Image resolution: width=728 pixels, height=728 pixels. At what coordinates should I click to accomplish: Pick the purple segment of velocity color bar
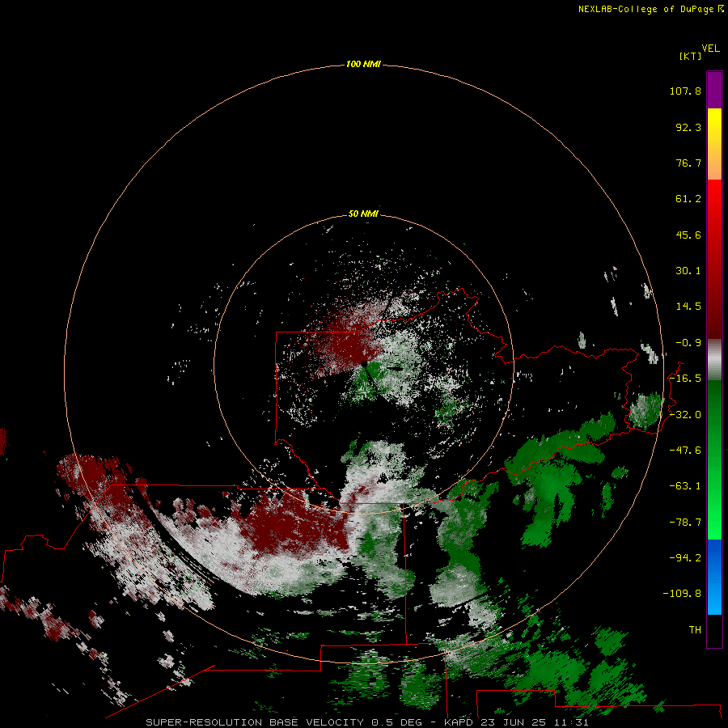point(714,90)
